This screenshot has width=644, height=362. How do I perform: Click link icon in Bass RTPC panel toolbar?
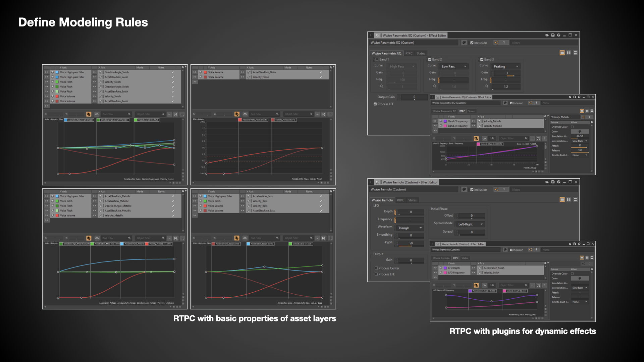click(245, 238)
